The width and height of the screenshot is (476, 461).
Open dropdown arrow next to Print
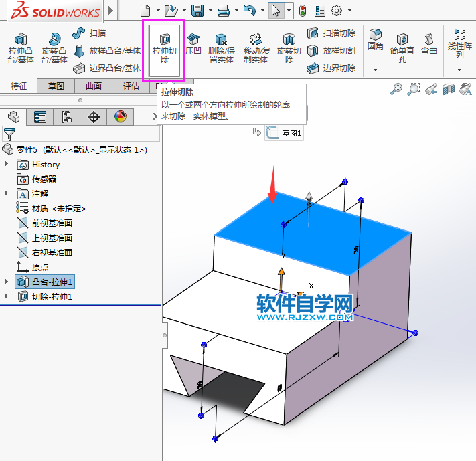(x=236, y=11)
